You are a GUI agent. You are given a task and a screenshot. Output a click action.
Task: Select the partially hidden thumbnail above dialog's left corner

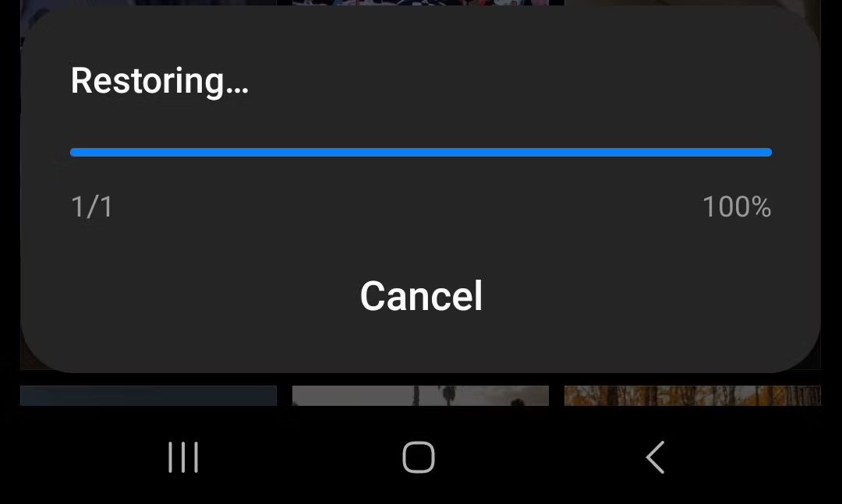(x=148, y=2)
